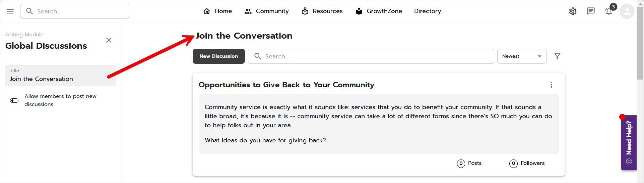Open three-dot menu on discussion card

pos(551,85)
